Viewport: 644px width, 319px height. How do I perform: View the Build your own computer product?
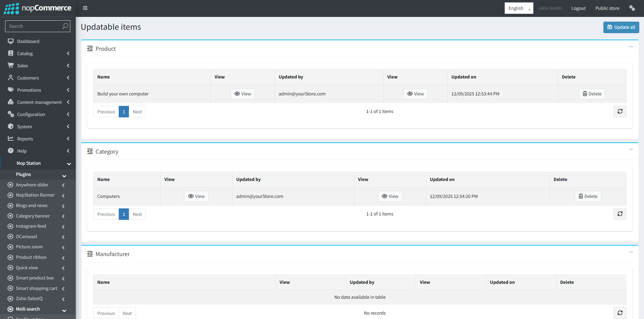[x=243, y=94]
